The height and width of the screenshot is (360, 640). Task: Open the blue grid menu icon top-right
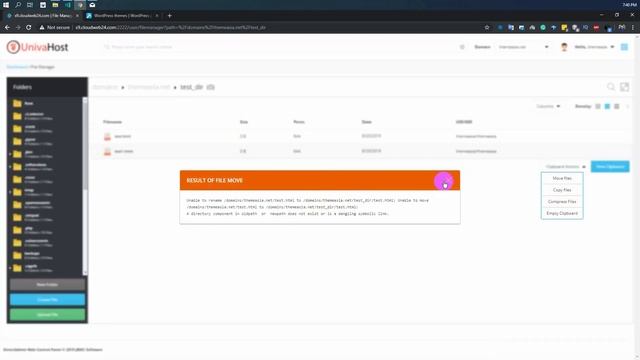coord(624,47)
